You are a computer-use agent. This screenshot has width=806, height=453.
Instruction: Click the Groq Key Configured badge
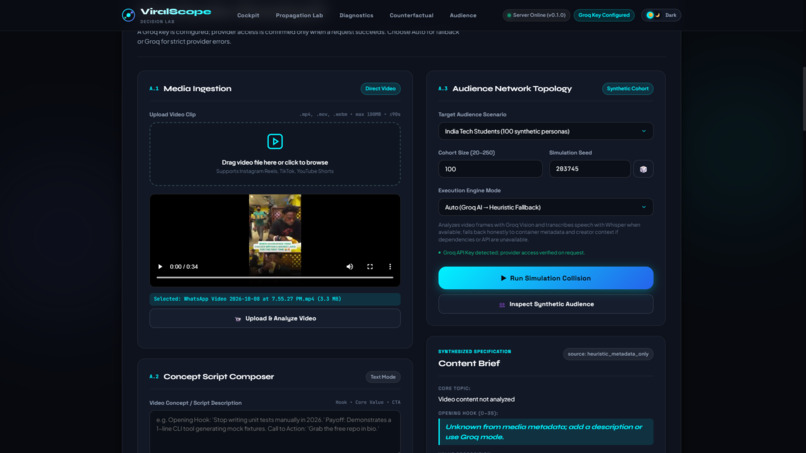click(604, 15)
